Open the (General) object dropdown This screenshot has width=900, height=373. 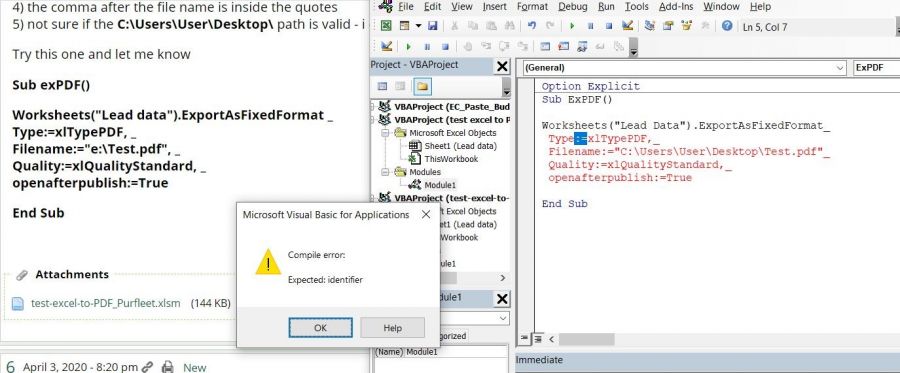pos(684,68)
